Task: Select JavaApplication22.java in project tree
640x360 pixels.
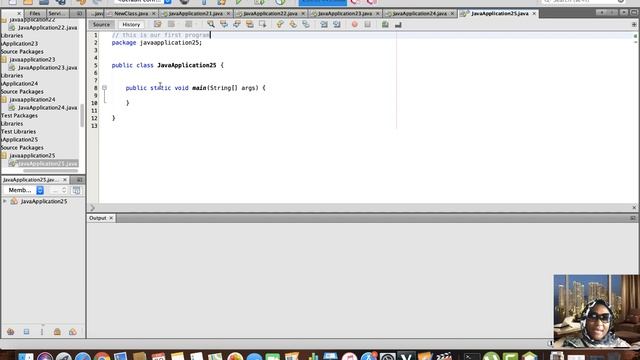Action: point(47,28)
